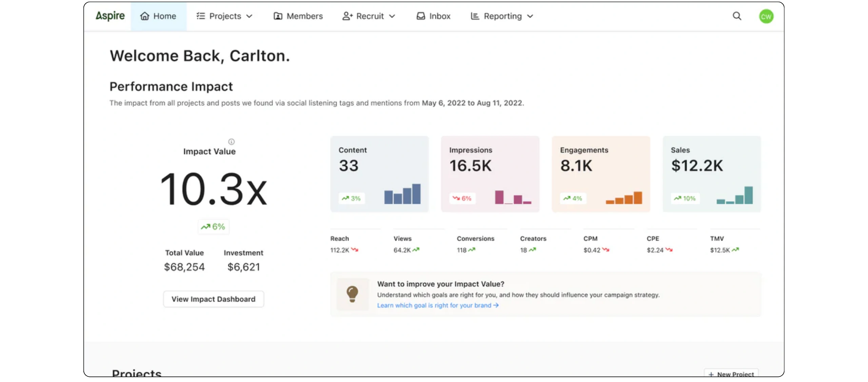Open the CW user avatar
868x382 pixels.
(766, 16)
